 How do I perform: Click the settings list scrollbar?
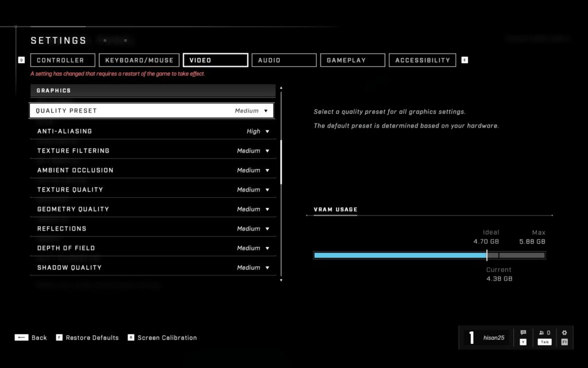[281, 161]
